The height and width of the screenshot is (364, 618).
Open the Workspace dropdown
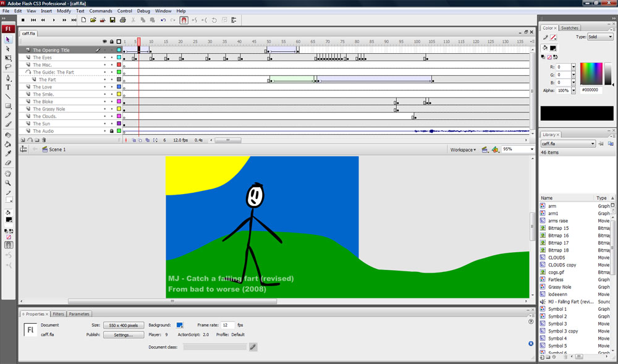(x=463, y=150)
